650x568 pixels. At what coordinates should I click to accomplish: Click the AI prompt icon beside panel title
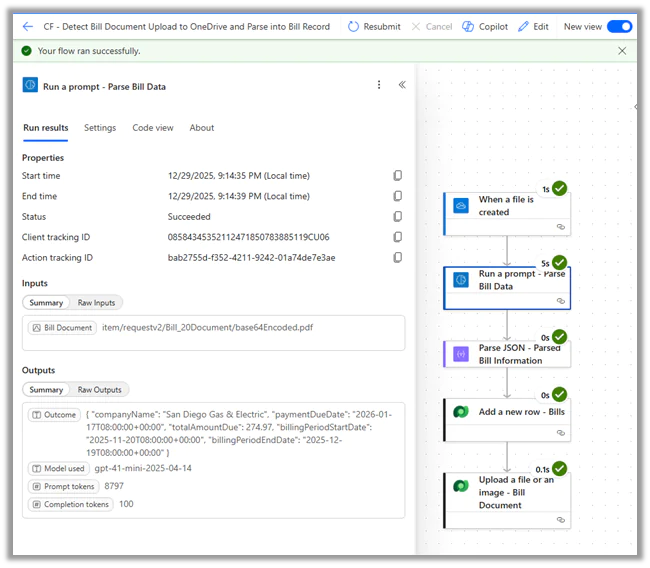[30, 85]
